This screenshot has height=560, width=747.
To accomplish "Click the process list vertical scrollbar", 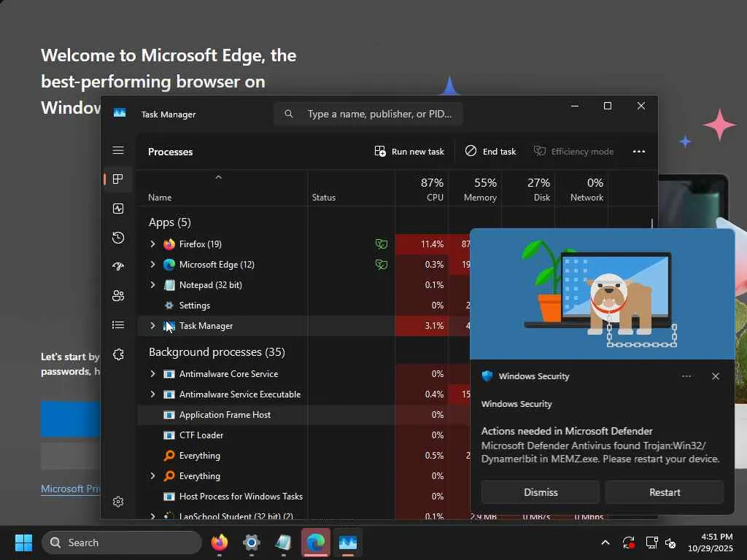I will click(x=651, y=223).
